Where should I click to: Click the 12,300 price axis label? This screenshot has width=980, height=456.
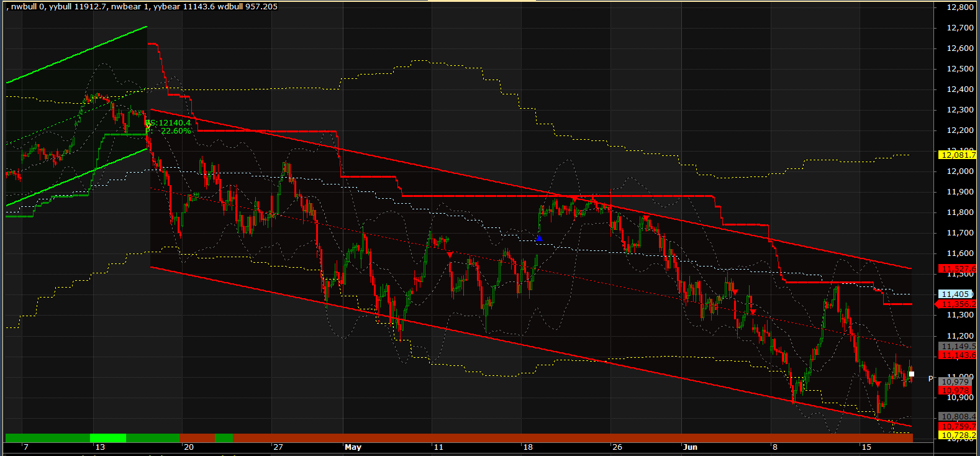960,110
